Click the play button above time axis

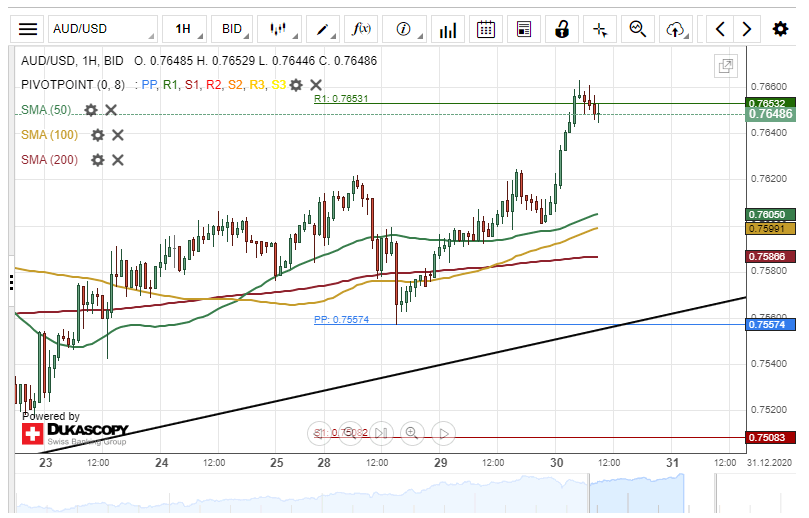(444, 433)
